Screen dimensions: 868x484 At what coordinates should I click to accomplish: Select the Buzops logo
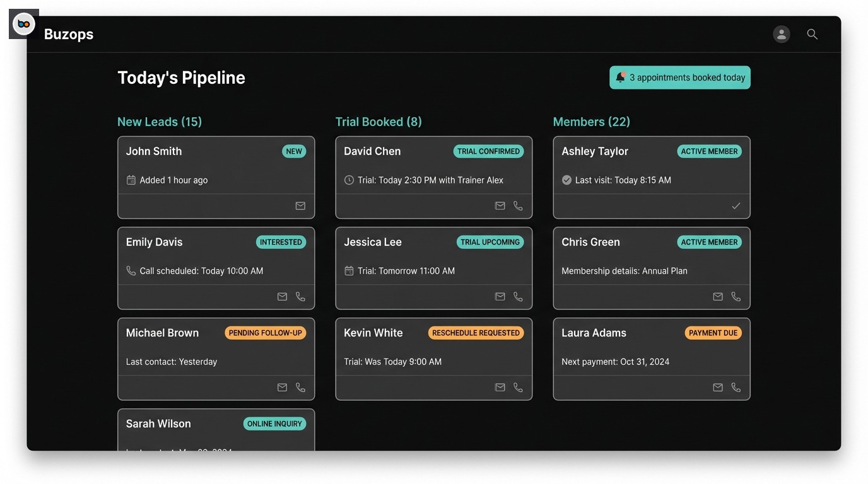[x=23, y=23]
